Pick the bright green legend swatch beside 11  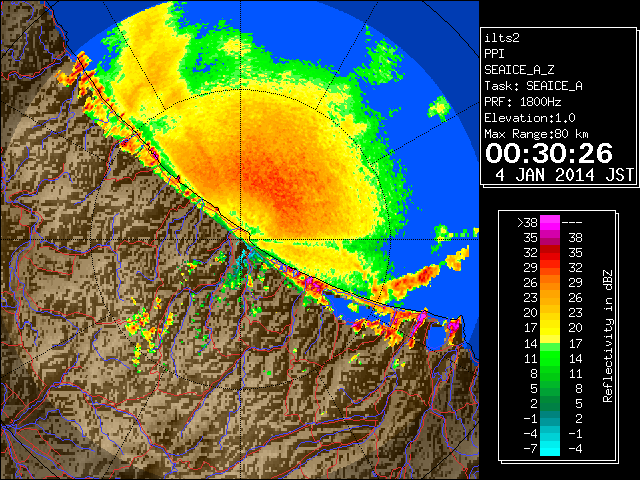coord(550,358)
